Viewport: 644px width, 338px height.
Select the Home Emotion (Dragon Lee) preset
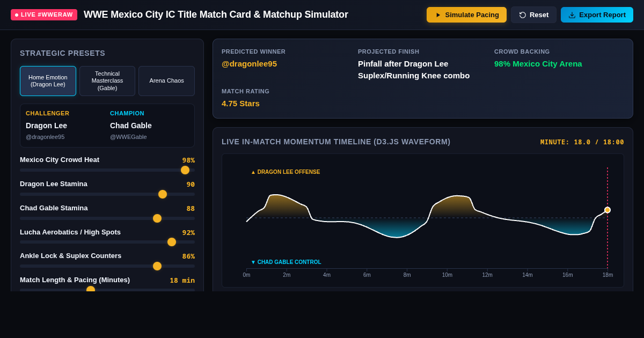point(48,81)
